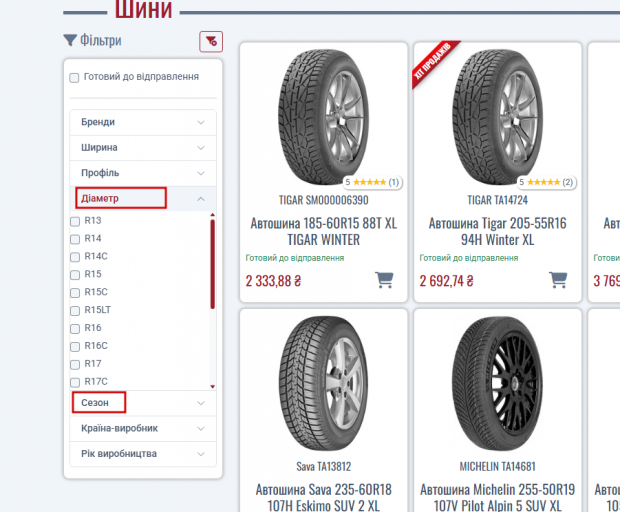Click the MICHELIN TA14681 code text
620x512 pixels.
[x=497, y=467]
